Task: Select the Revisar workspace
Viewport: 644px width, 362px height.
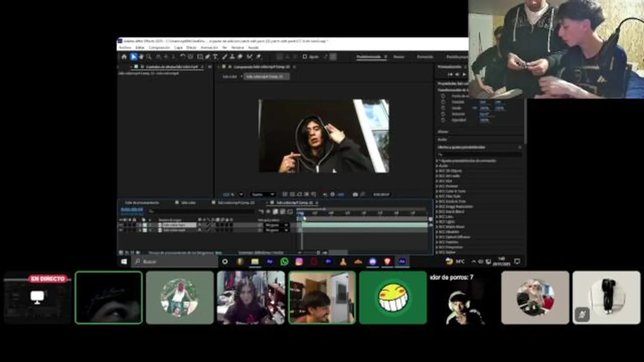Action: coord(399,57)
